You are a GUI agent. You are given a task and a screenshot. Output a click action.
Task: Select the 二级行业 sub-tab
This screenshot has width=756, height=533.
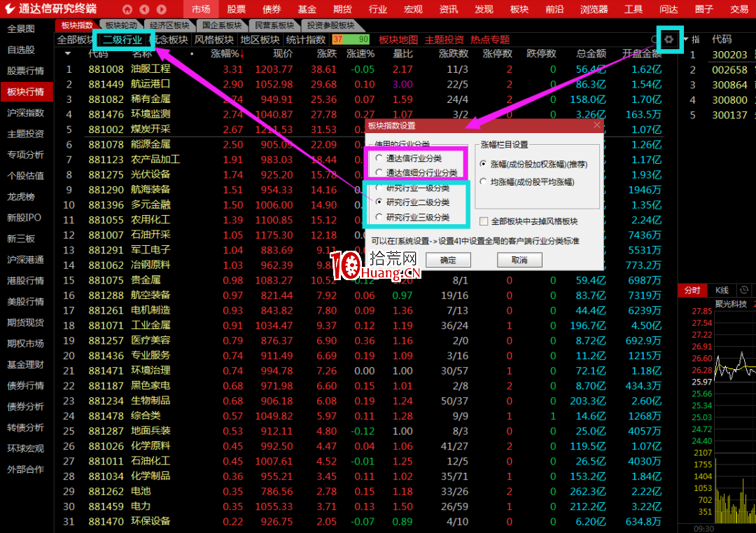[122, 39]
